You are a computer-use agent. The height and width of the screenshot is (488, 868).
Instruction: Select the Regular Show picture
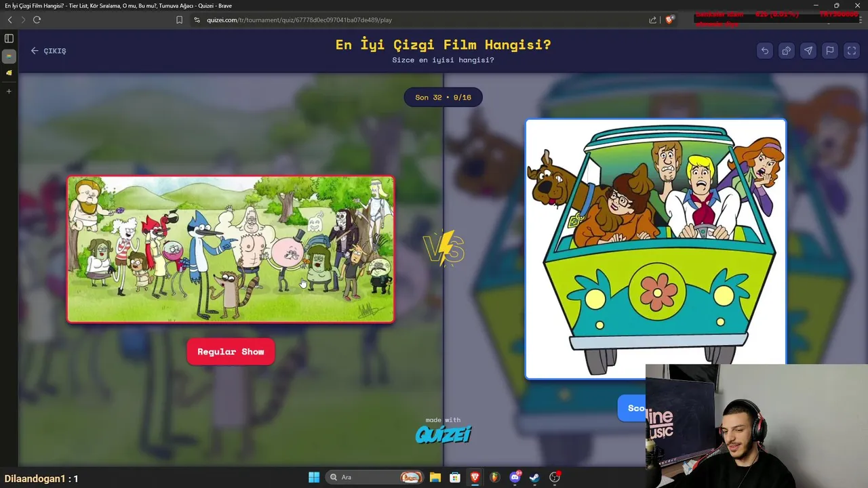231,249
